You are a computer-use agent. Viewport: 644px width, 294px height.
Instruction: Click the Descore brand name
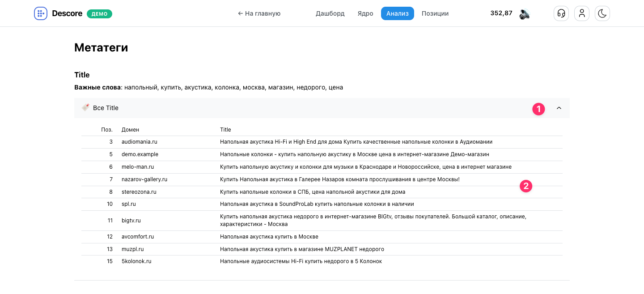click(67, 13)
